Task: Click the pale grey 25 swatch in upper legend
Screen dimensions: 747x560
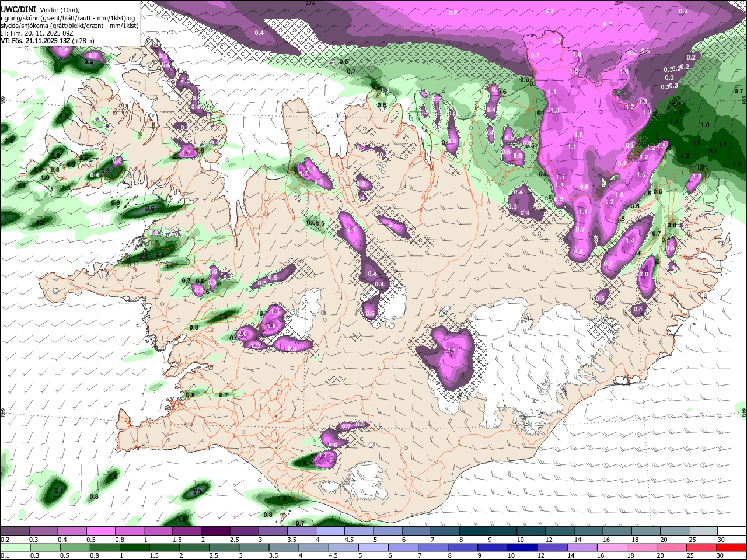Action: coord(703,531)
